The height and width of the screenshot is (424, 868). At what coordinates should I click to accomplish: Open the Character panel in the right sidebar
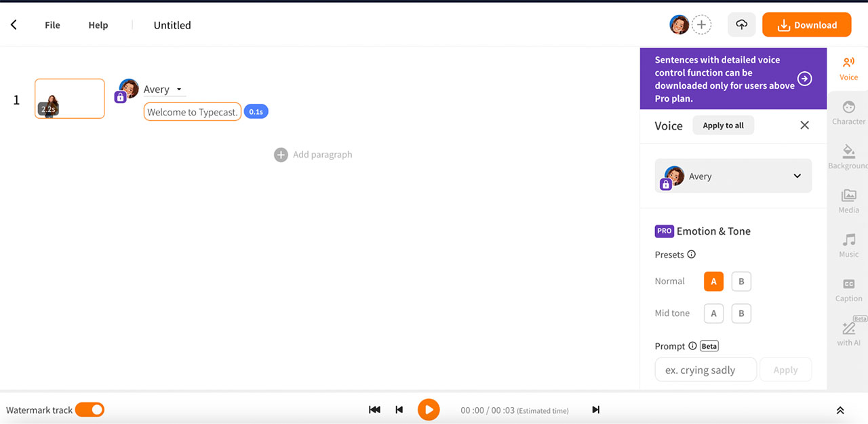tap(848, 112)
